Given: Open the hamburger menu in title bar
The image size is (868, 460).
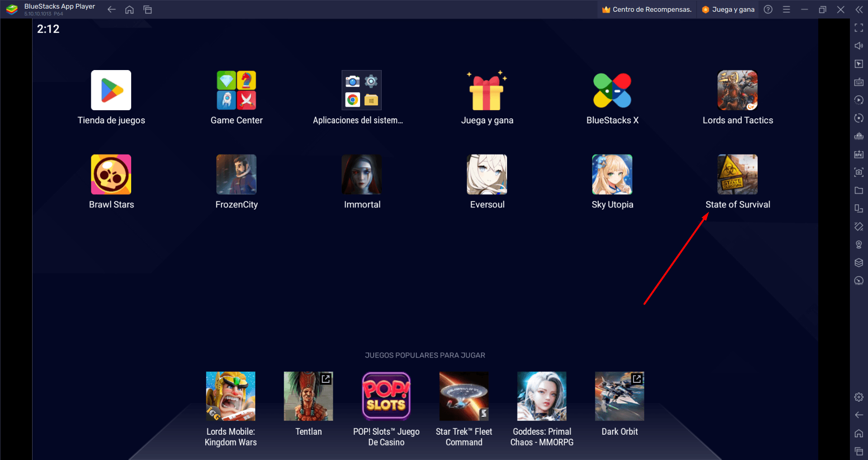Looking at the screenshot, I should click(787, 9).
